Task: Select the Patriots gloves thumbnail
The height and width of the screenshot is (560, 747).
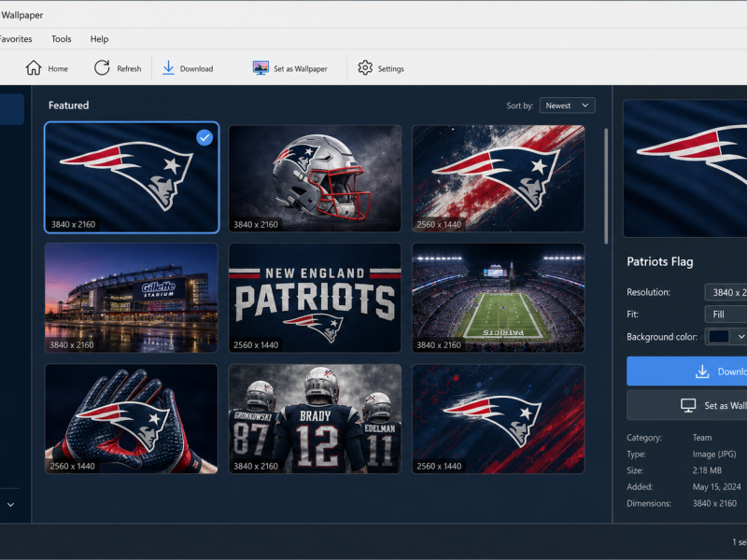Action: click(132, 419)
